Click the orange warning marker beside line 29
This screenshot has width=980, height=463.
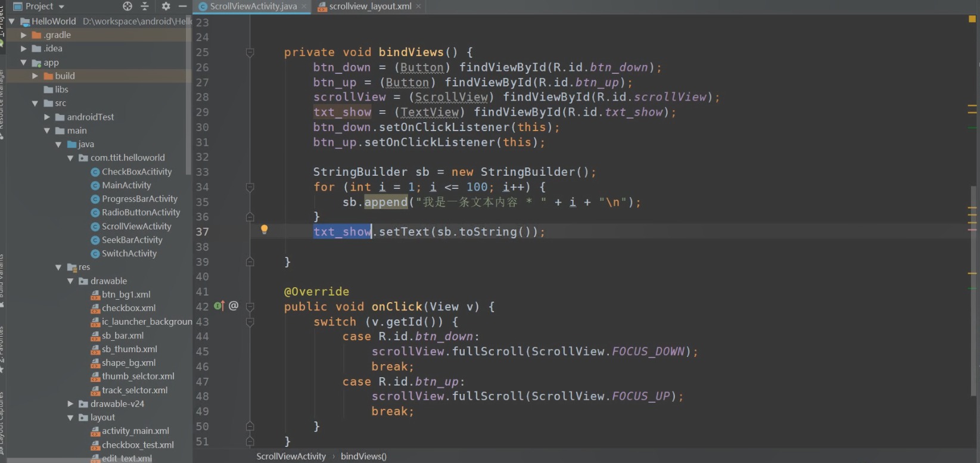(972, 113)
